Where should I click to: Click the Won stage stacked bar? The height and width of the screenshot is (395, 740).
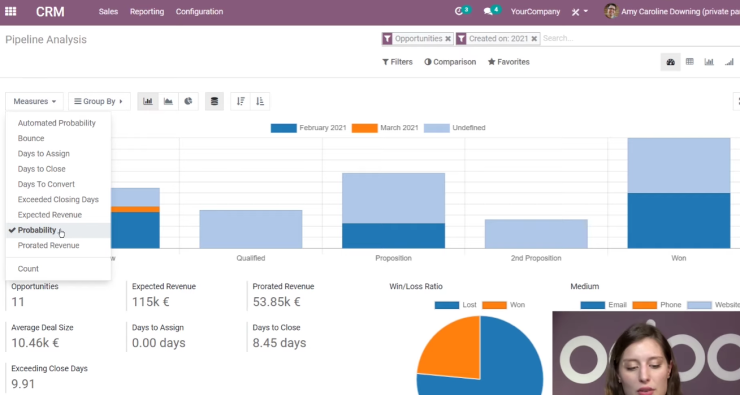pos(679,193)
